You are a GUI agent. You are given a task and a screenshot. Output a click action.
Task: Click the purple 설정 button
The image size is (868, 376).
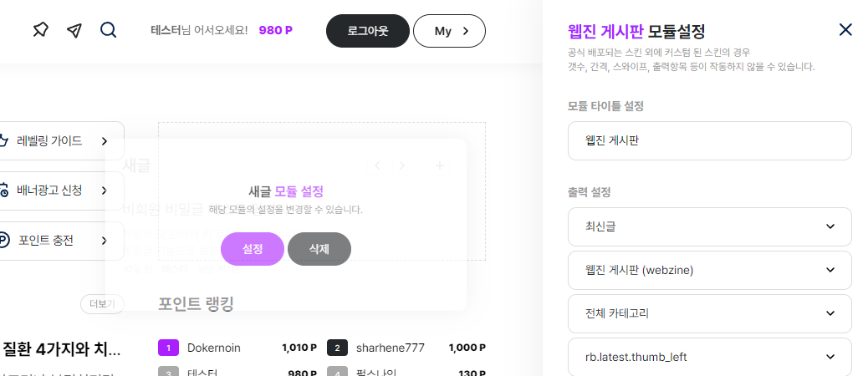(x=253, y=249)
